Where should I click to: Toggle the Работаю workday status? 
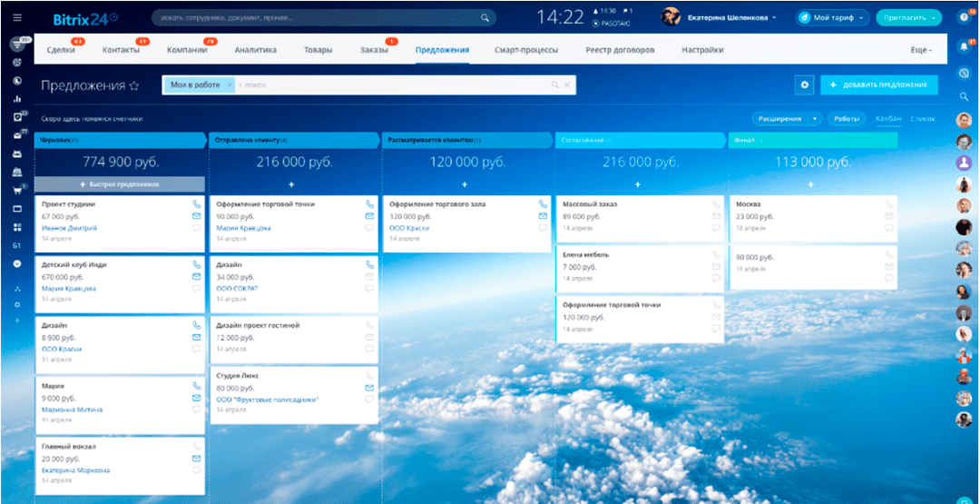pyautogui.click(x=612, y=23)
